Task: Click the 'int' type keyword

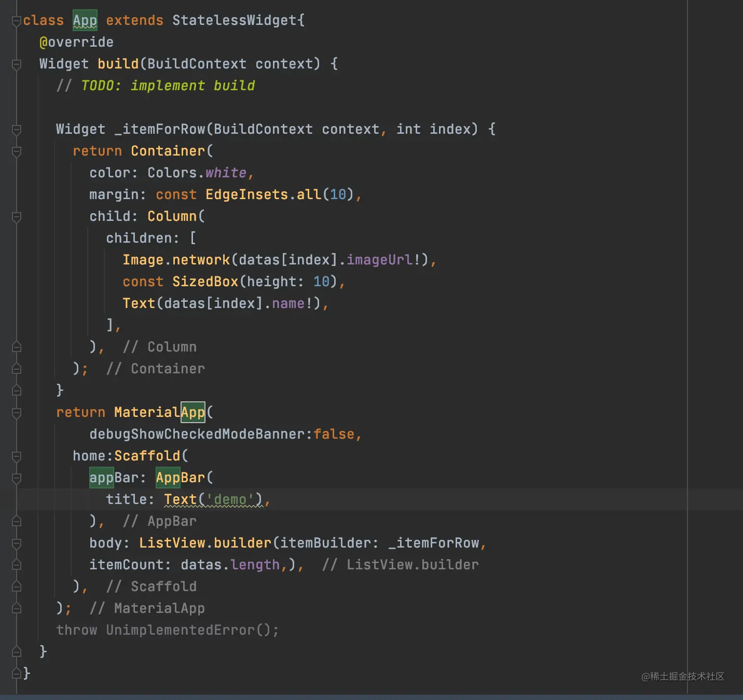Action: [409, 130]
